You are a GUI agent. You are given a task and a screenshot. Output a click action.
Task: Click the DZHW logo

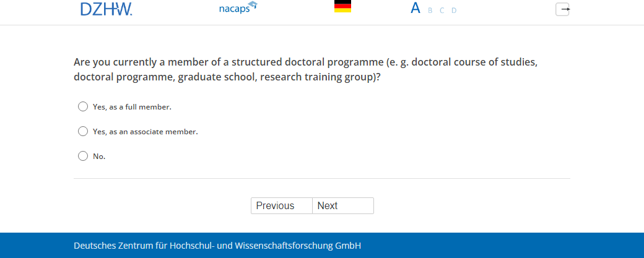(106, 9)
